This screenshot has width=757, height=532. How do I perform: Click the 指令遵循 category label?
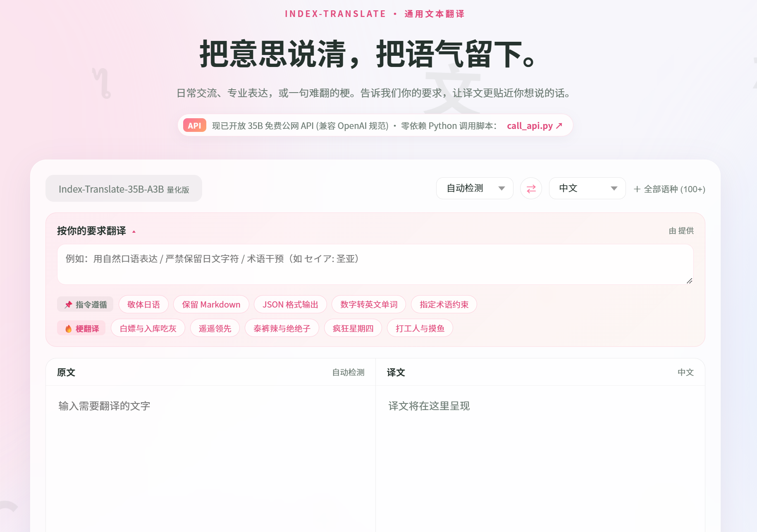click(85, 305)
